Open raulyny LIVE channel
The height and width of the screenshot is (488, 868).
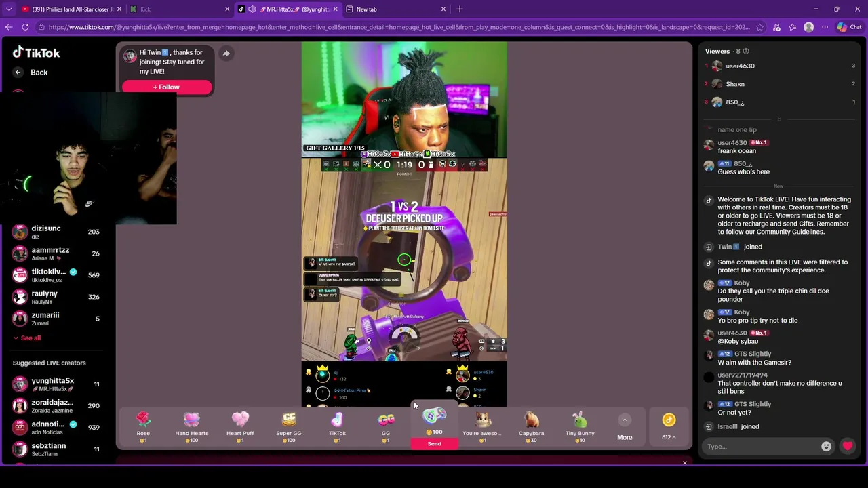point(57,297)
